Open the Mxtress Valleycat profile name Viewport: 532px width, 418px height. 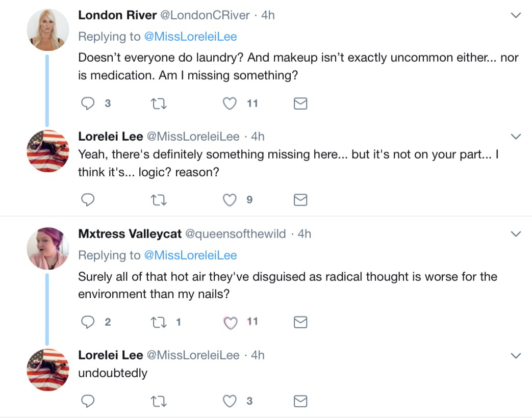pos(130,233)
